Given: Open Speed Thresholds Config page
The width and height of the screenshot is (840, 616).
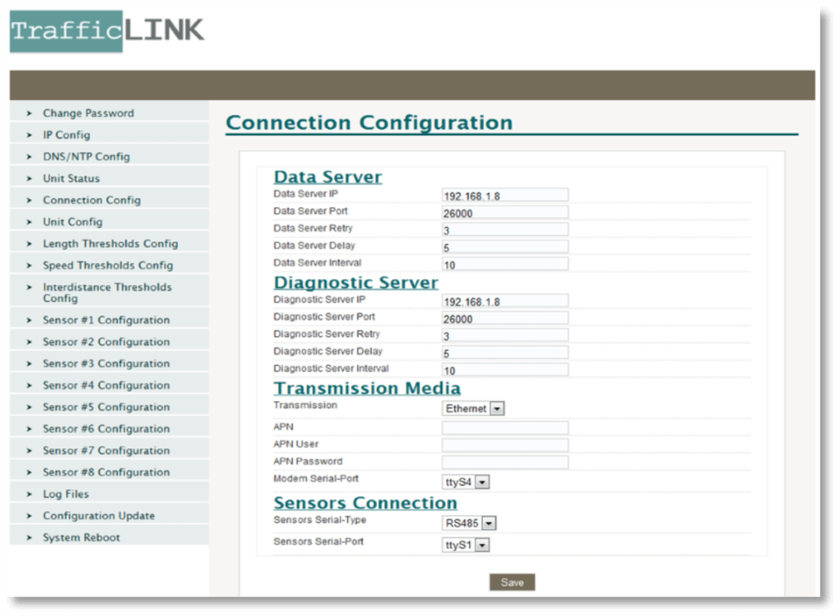Looking at the screenshot, I should (x=107, y=266).
